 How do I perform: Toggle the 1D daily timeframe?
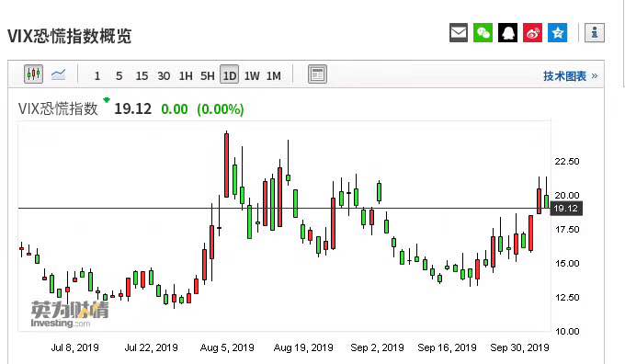[x=229, y=74]
